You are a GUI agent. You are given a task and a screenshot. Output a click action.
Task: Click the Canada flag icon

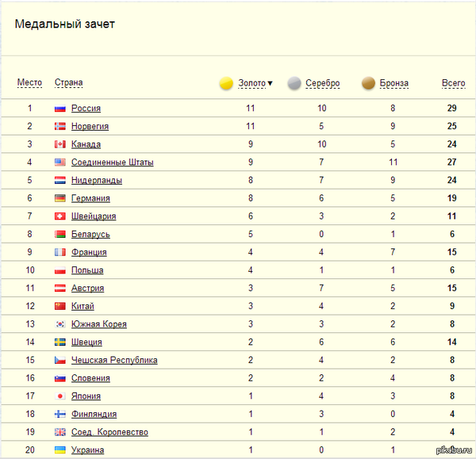tap(59, 144)
